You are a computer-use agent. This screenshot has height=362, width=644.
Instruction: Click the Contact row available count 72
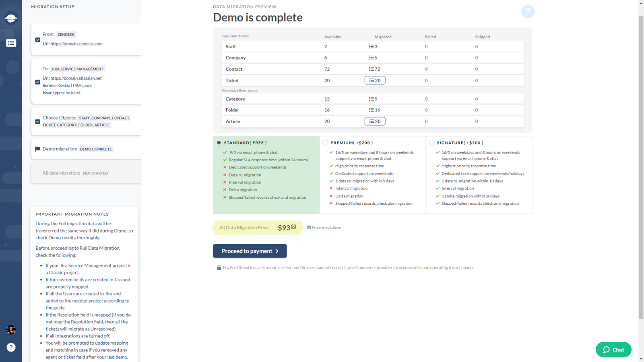click(x=327, y=69)
